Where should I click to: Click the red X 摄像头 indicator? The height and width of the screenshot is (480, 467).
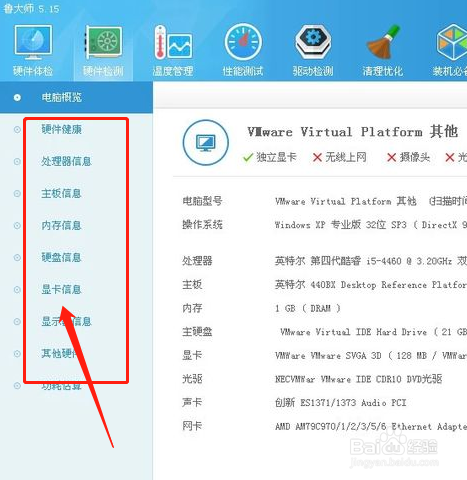408,157
